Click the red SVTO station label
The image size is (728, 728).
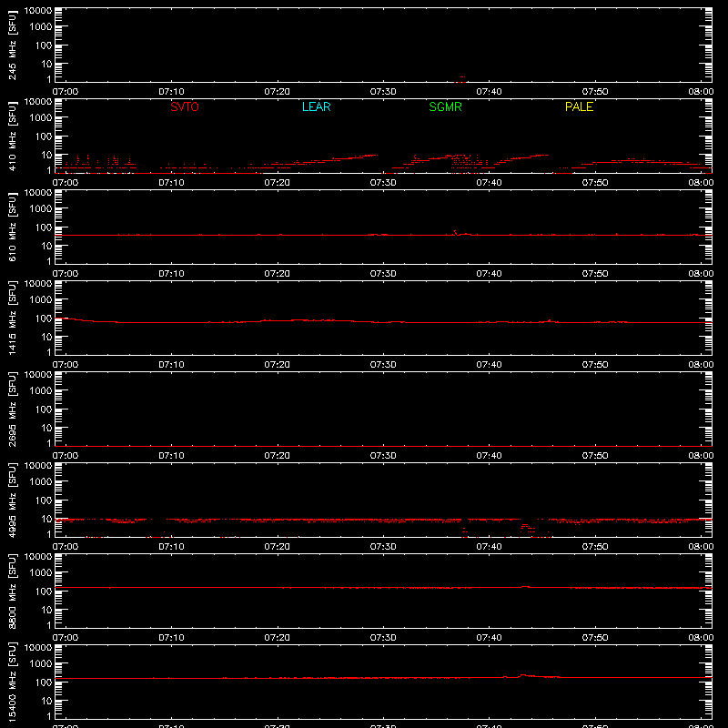[x=185, y=106]
